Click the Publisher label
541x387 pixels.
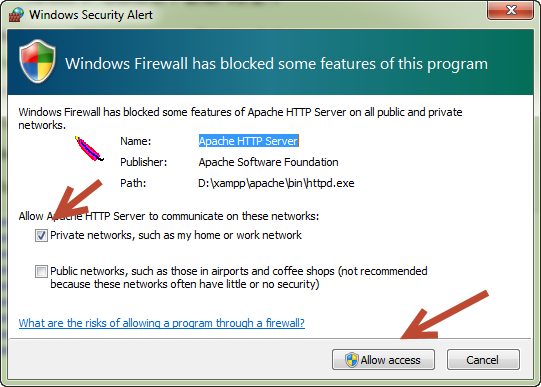coord(144,162)
